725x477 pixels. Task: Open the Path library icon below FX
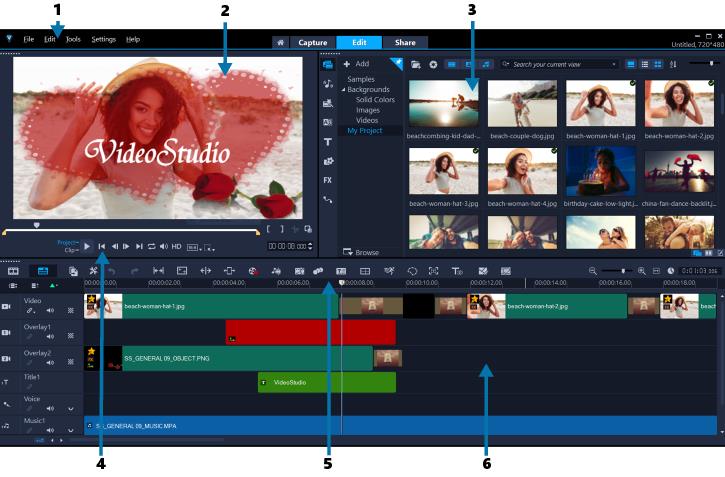(328, 200)
